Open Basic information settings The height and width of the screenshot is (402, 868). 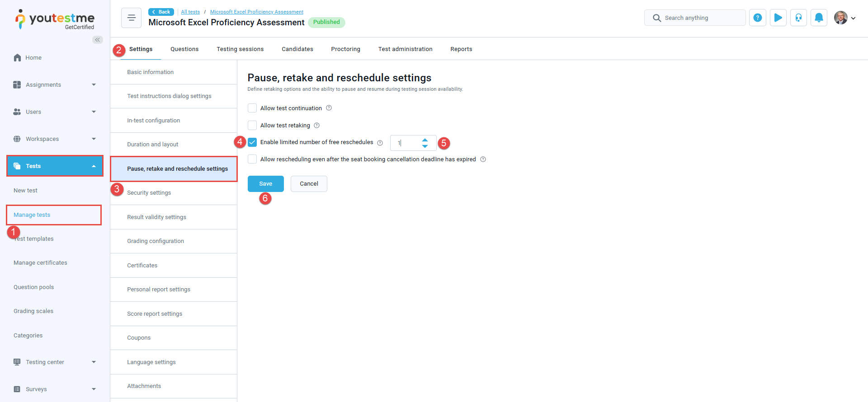(x=174, y=72)
